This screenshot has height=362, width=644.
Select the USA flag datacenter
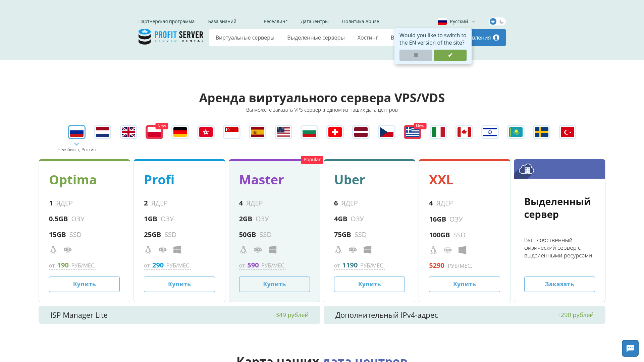pos(283,132)
